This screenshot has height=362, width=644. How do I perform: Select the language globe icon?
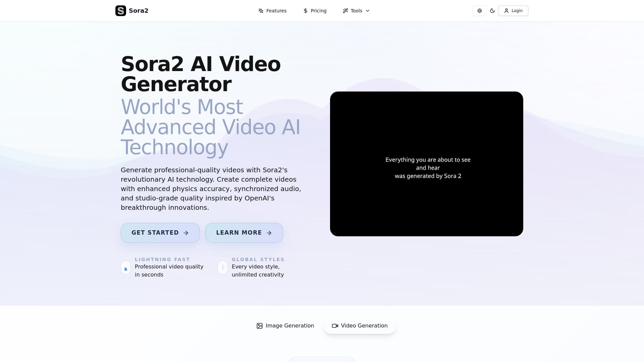point(479,10)
